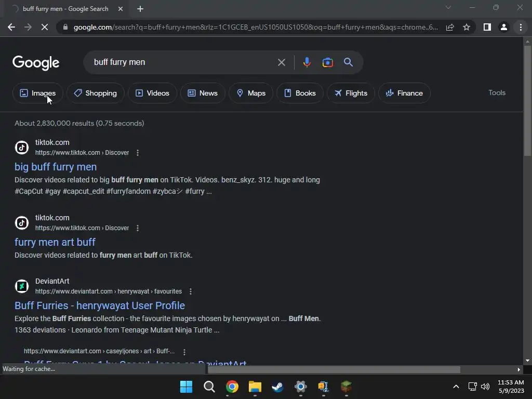532x399 pixels.
Task: Open search Tools options
Action: (x=497, y=92)
